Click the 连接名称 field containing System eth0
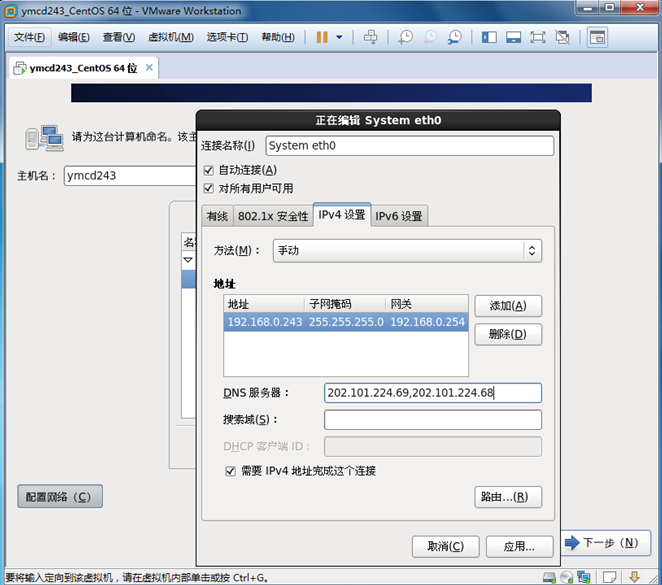662x585 pixels. pyautogui.click(x=410, y=146)
